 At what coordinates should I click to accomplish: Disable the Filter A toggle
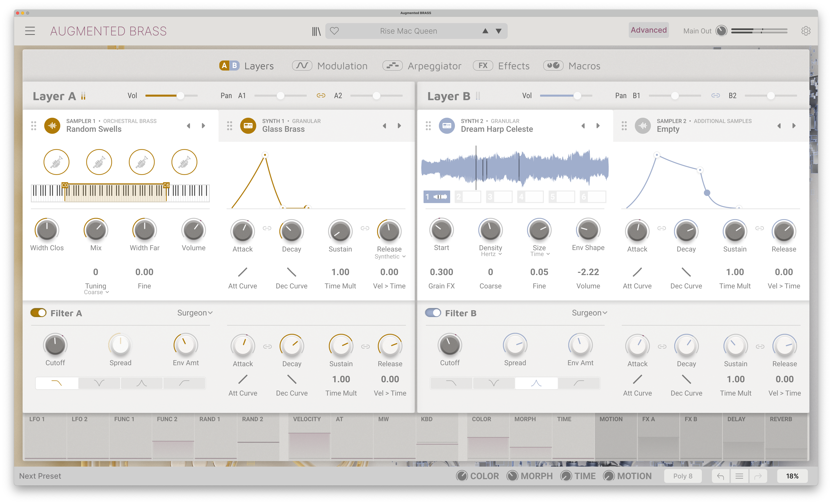(38, 313)
